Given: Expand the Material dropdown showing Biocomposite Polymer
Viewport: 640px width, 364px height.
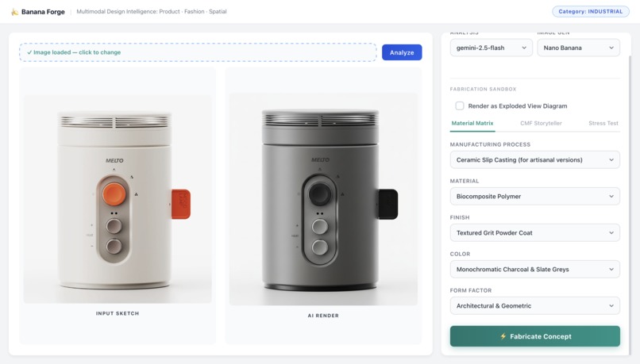Looking at the screenshot, I should (534, 197).
